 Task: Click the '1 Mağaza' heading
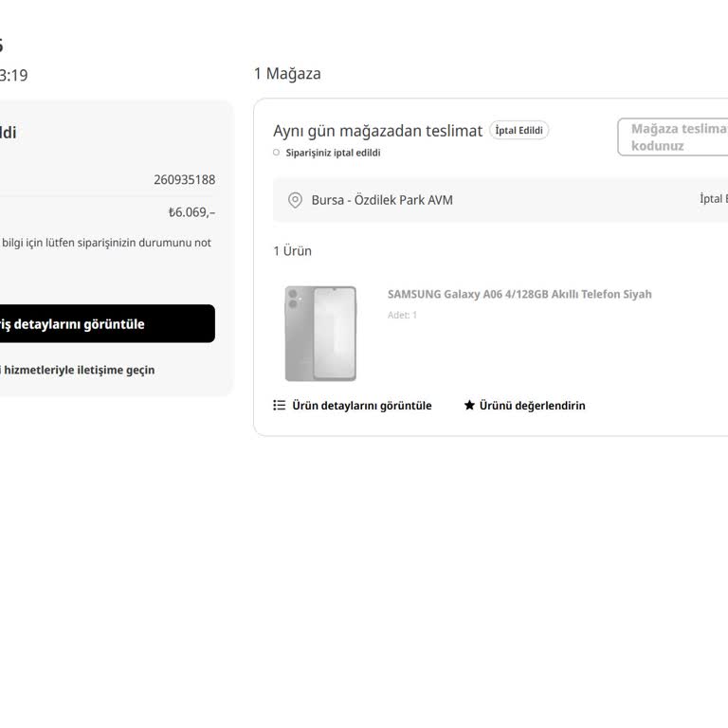coord(287,74)
